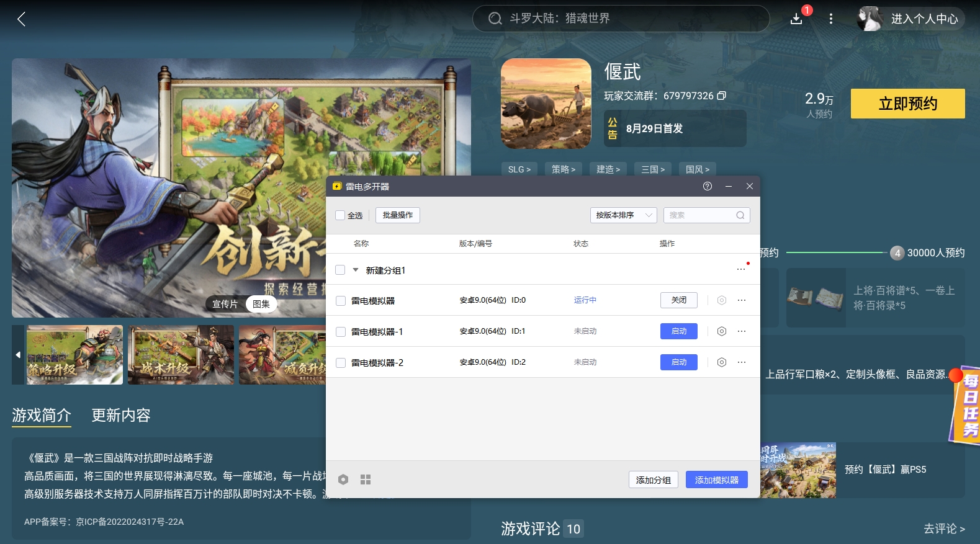Click 启动 for 雷电模拟器-1
The height and width of the screenshot is (544, 980).
[679, 331]
